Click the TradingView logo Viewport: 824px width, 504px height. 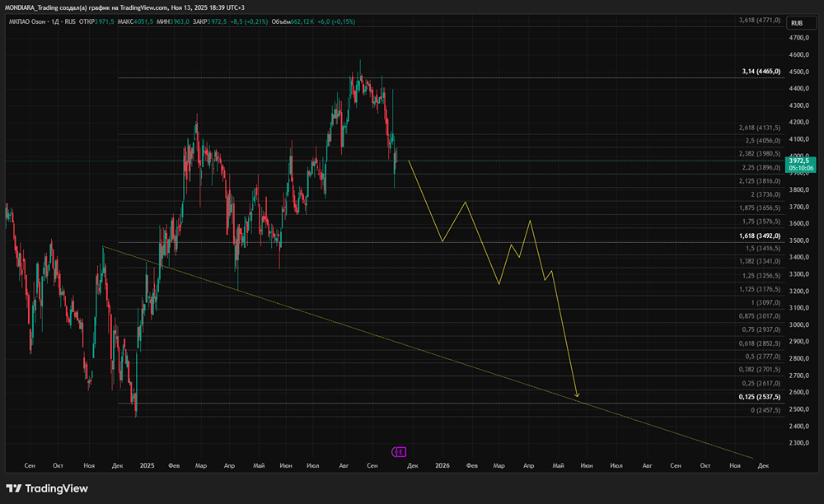(47, 488)
